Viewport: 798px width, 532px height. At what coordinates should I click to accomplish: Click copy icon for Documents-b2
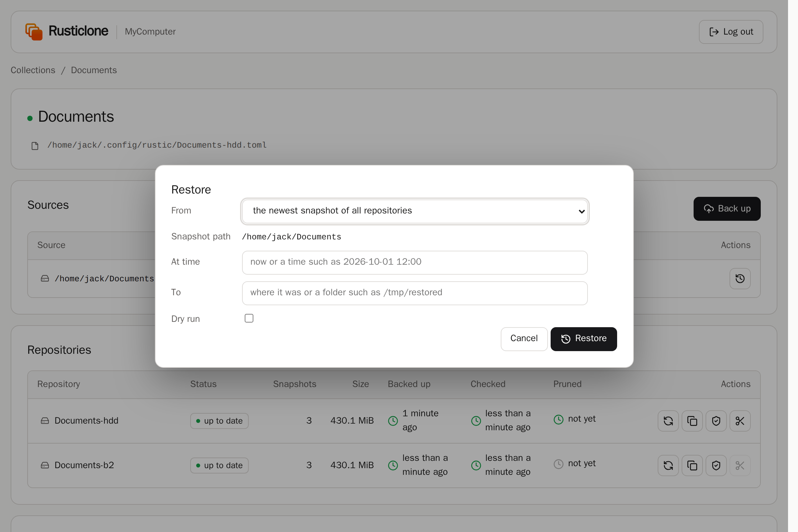pyautogui.click(x=692, y=465)
